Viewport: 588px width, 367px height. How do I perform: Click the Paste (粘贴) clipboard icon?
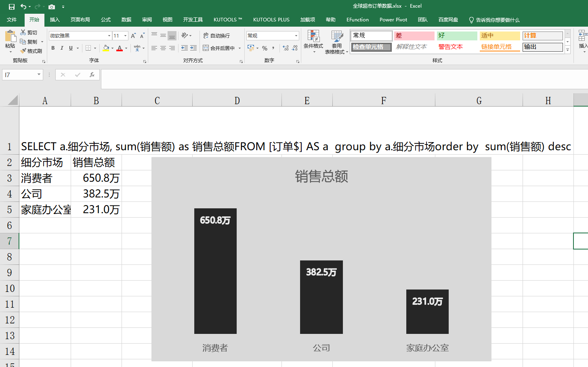(10, 36)
